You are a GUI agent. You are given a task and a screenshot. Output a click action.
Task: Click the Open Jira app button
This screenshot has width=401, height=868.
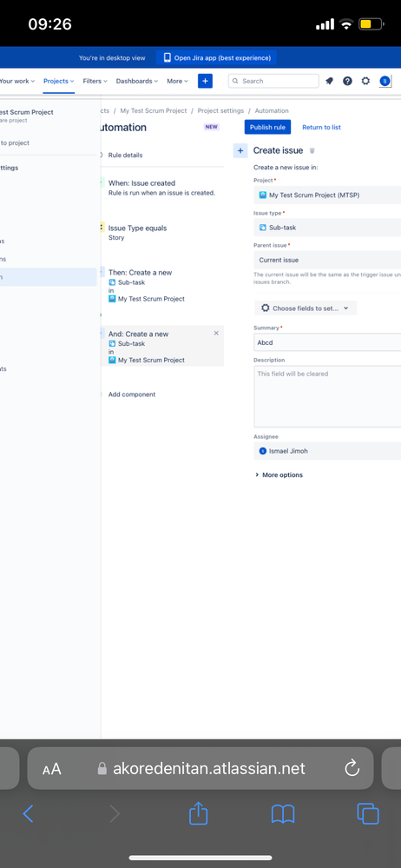click(217, 57)
